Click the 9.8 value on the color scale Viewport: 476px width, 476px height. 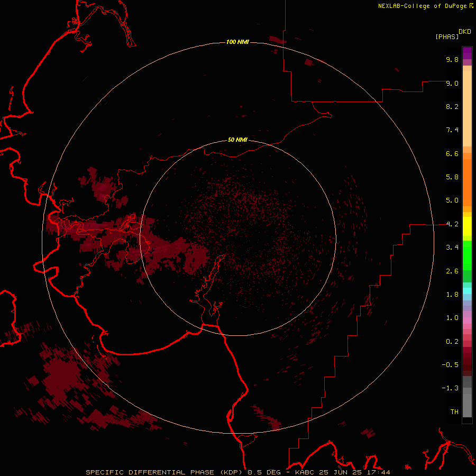[452, 59]
